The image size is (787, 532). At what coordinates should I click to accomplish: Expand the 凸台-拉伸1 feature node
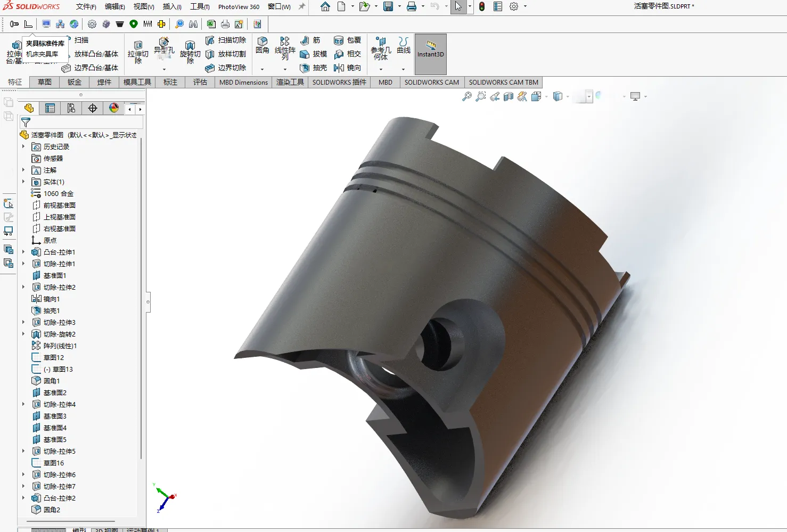(x=23, y=252)
